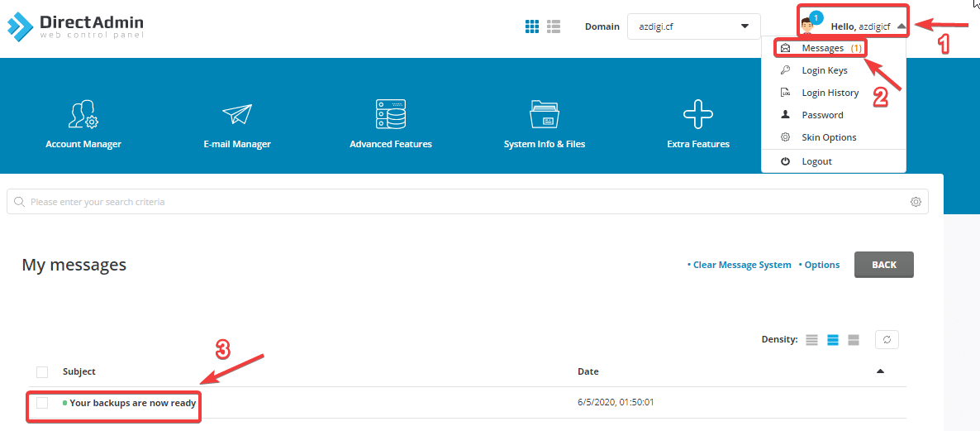Check the select-all messages checkbox
Screen dimensions: 980x431
coord(42,372)
